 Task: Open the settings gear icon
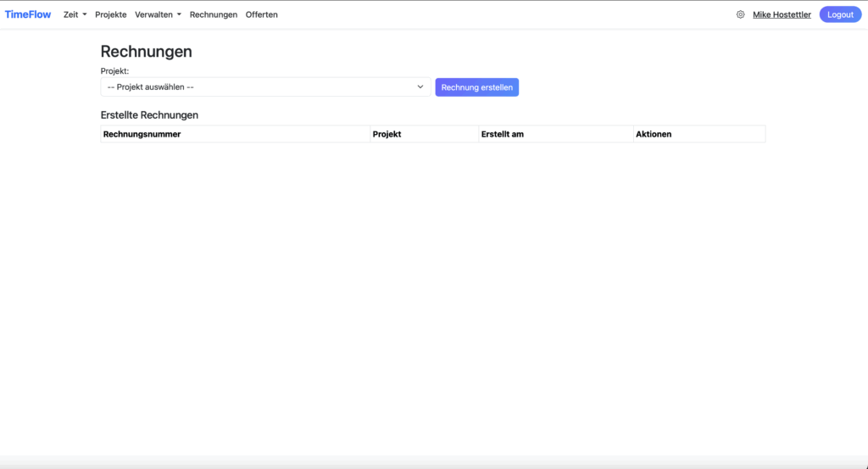coord(740,14)
